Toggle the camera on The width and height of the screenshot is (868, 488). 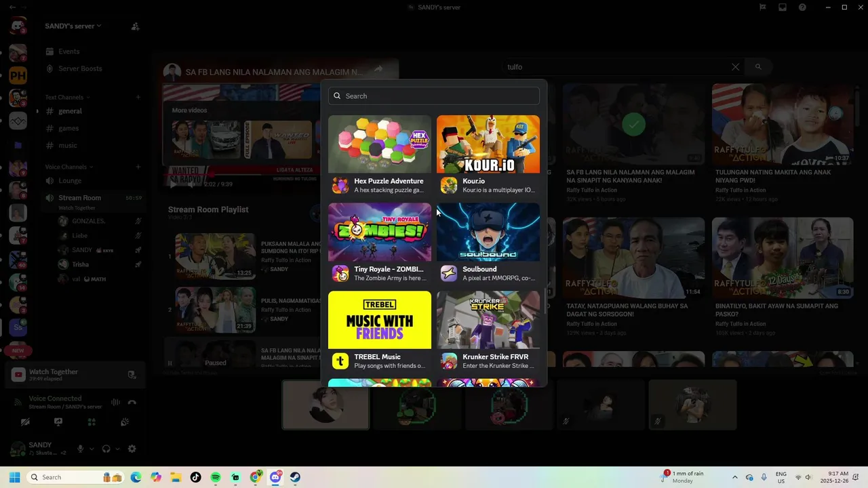point(25,422)
